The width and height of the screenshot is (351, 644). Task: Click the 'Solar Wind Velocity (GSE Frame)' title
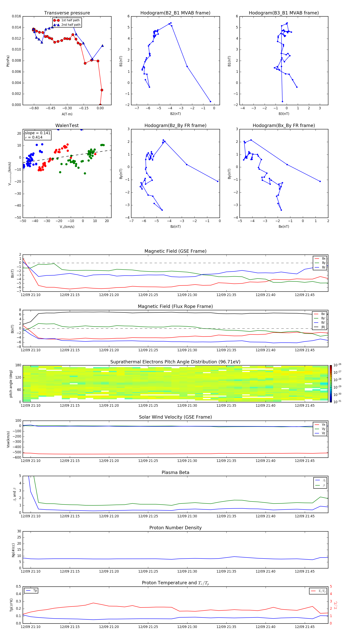[x=175, y=417]
